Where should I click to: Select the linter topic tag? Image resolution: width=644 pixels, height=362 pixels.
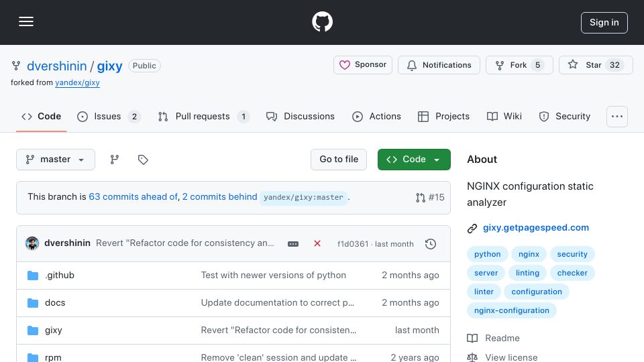click(484, 292)
